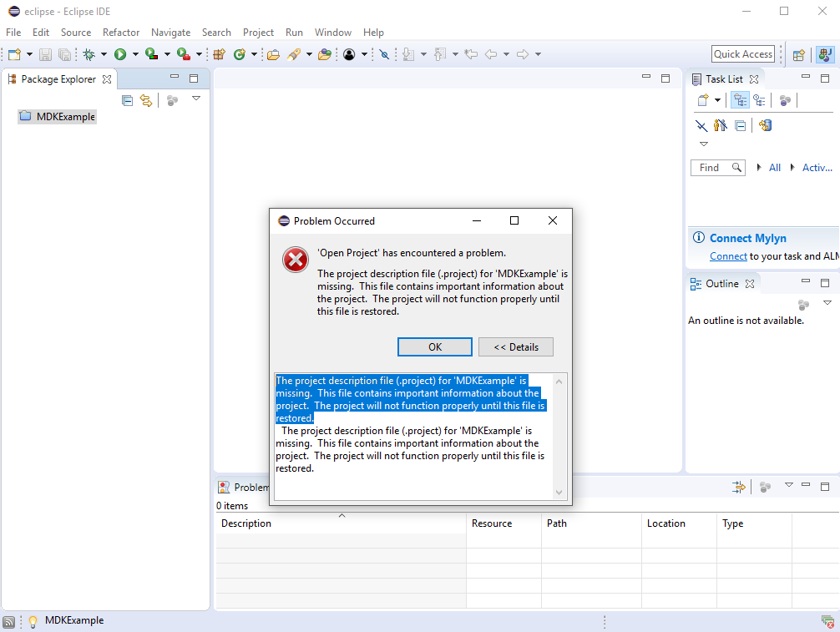Toggle Scheduled presentation in Task List
This screenshot has width=840, height=632.
pos(759,100)
